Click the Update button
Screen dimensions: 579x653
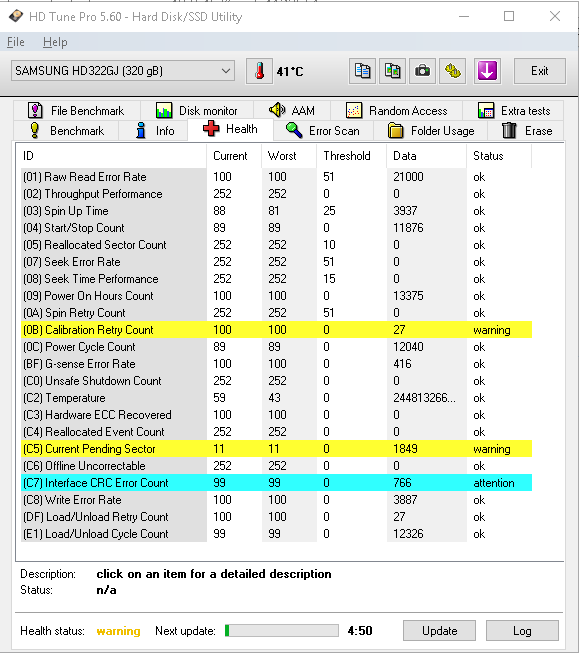(x=439, y=631)
